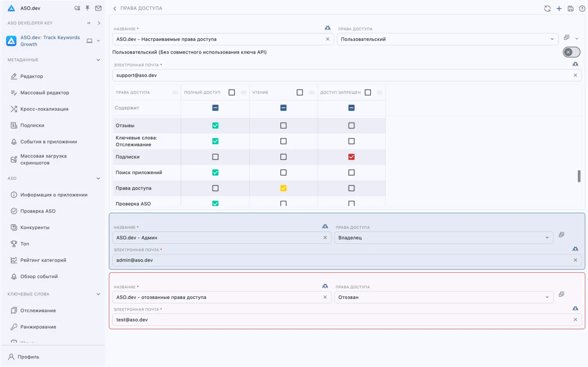Click the refresh icon in the top toolbar
This screenshot has height=367, width=588.
547,8
